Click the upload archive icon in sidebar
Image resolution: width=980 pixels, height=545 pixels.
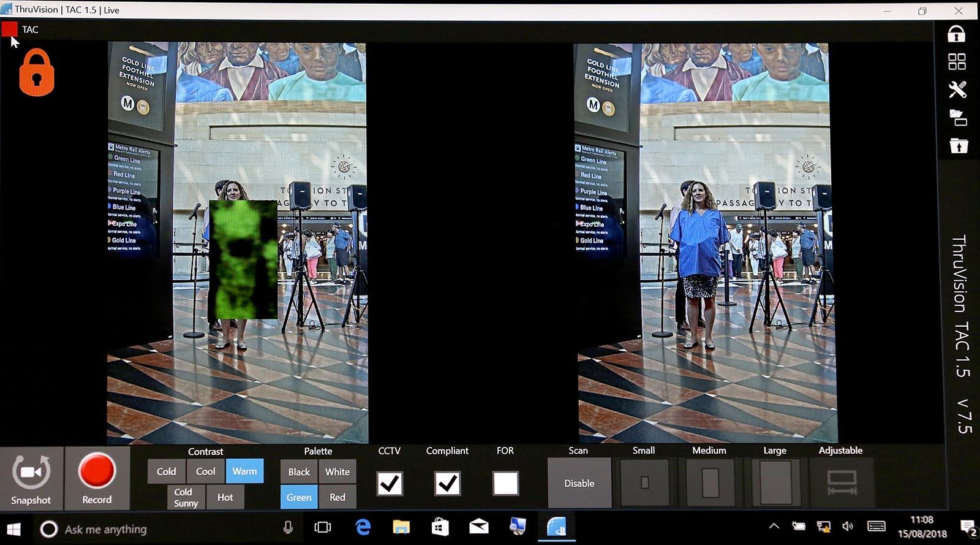pos(958,145)
